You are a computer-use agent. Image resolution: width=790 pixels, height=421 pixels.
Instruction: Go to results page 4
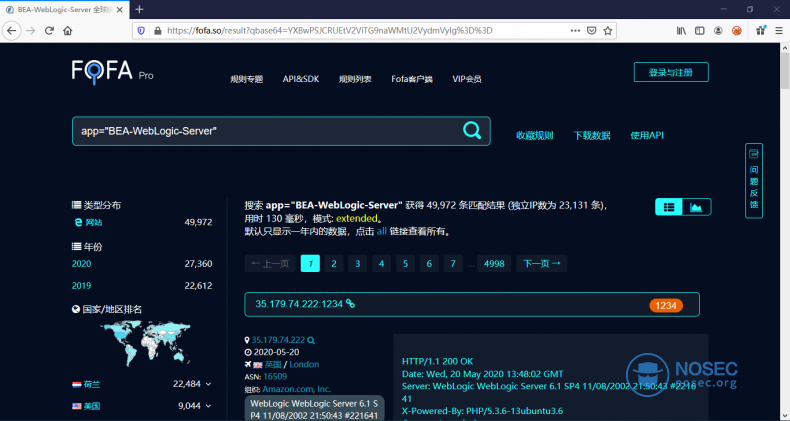click(381, 263)
